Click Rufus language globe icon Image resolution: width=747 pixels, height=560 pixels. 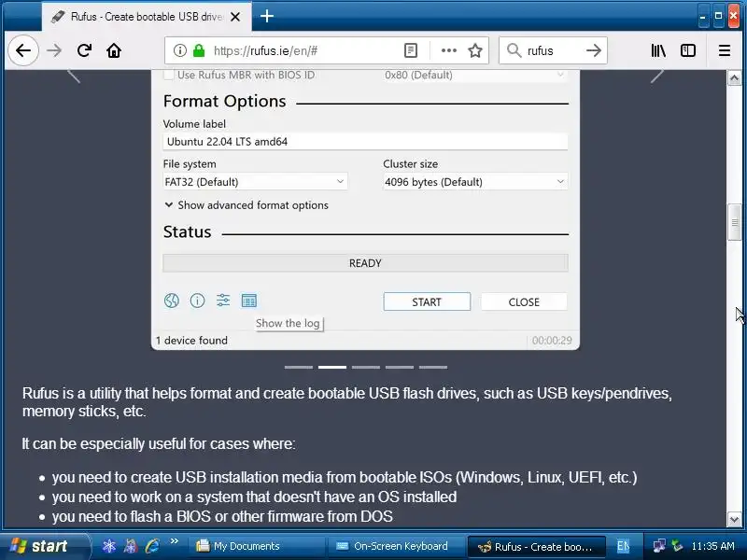172,301
